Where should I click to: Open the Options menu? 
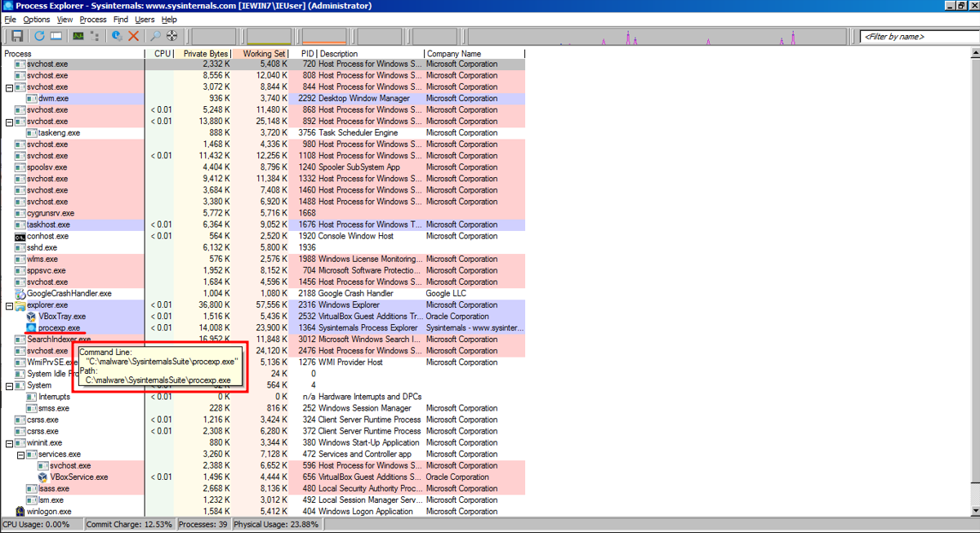click(36, 19)
